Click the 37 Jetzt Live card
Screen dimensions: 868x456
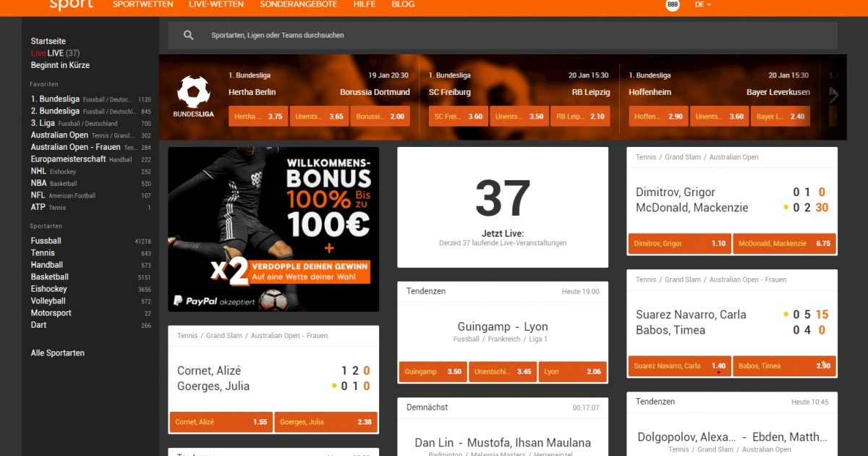pos(503,207)
